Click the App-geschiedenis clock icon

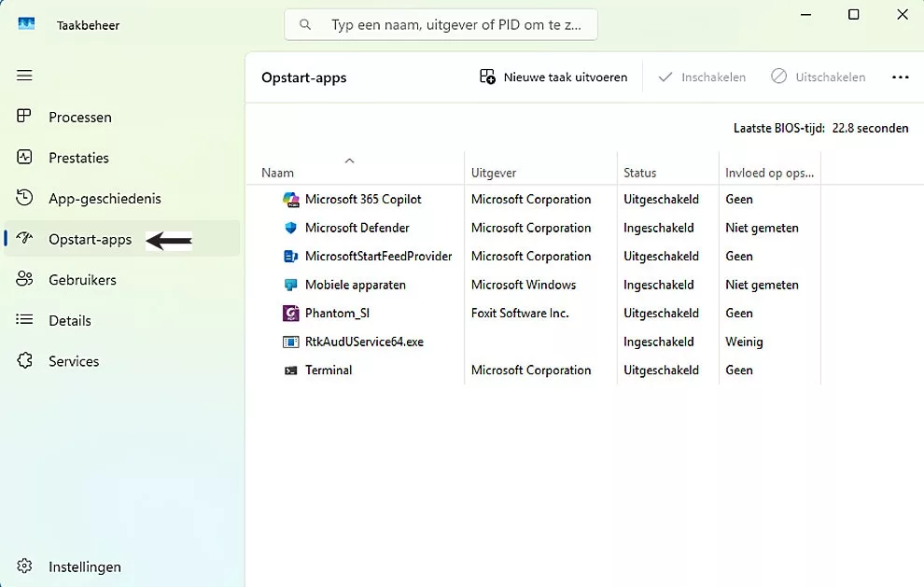pos(24,198)
